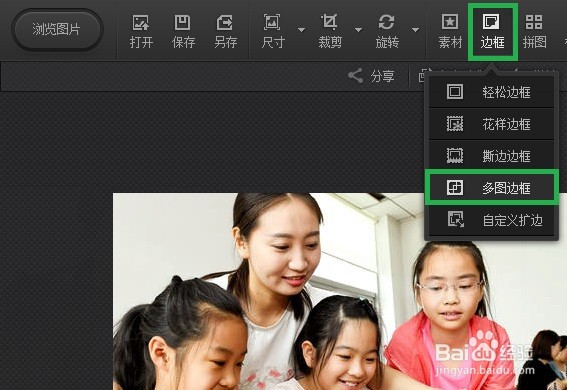
Task: Select the 裁剪 crop tool
Action: click(x=330, y=32)
